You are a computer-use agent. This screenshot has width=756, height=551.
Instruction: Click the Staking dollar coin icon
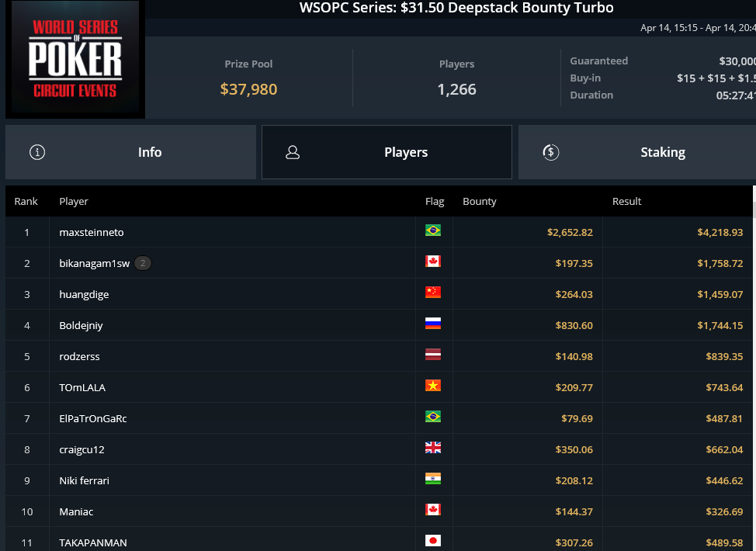(550, 152)
